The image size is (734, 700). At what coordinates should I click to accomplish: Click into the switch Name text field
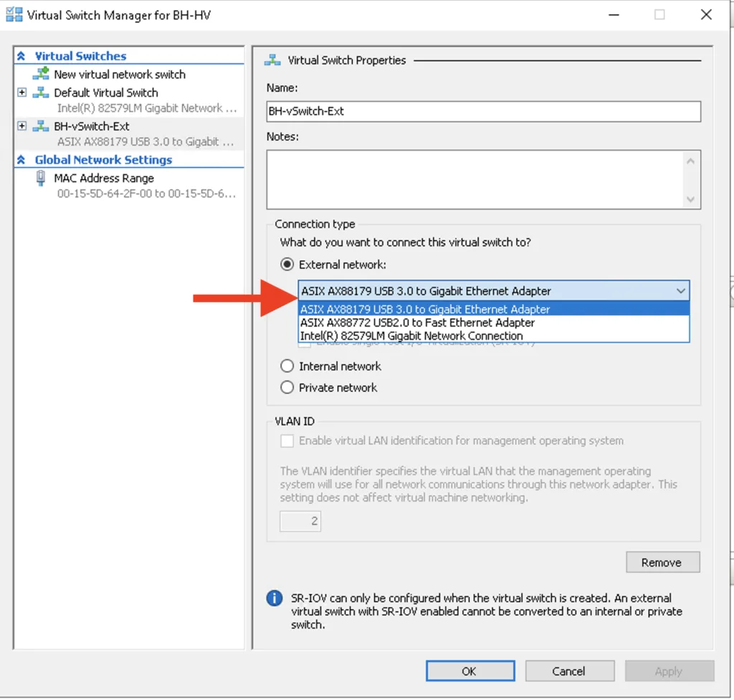point(484,111)
